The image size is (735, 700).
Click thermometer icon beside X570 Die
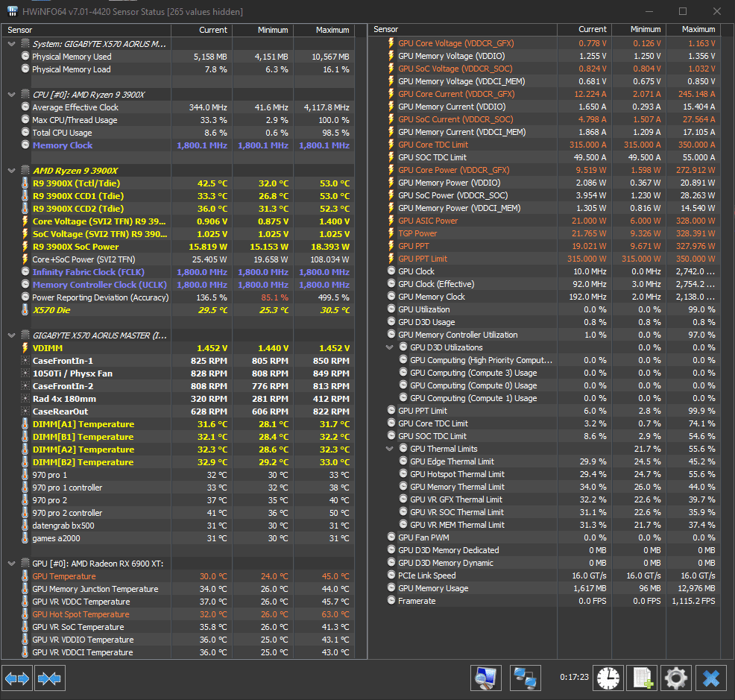(25, 310)
